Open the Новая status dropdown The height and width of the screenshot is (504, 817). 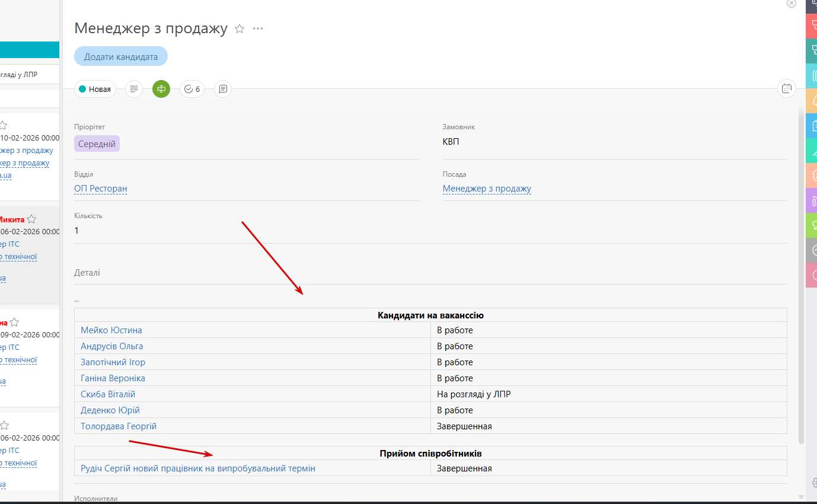(x=95, y=89)
